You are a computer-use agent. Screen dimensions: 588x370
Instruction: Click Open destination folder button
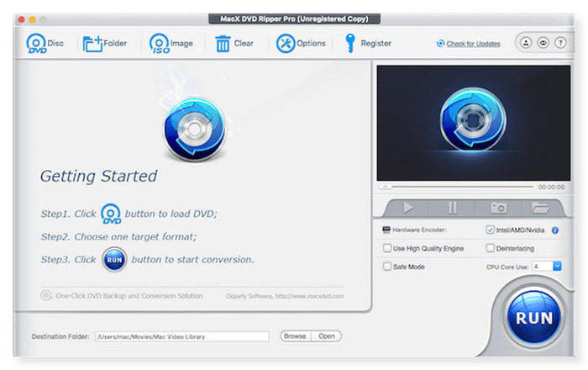(x=326, y=336)
